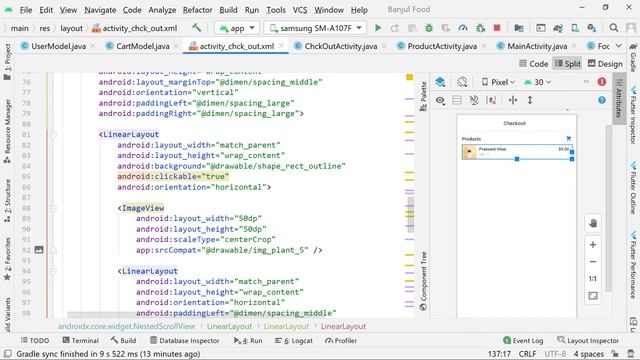640x360 pixels.
Task: Switch editor to Code view
Action: tap(533, 64)
